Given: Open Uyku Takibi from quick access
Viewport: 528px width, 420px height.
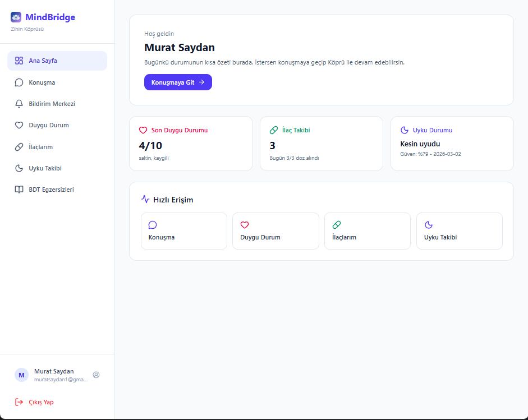Looking at the screenshot, I should [x=459, y=230].
